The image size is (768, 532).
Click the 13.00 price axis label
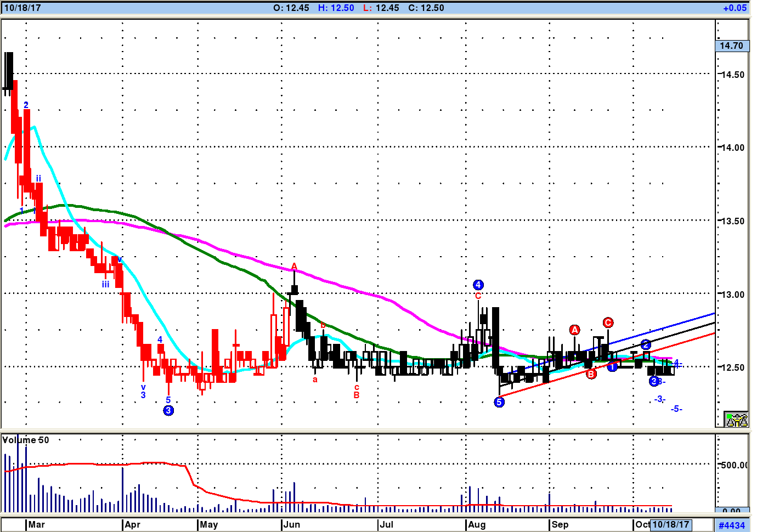pos(732,295)
